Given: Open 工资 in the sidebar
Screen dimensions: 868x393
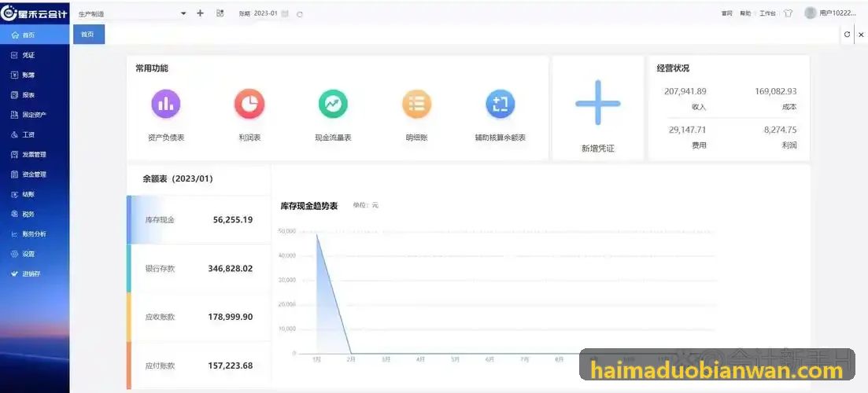Looking at the screenshot, I should (35, 135).
